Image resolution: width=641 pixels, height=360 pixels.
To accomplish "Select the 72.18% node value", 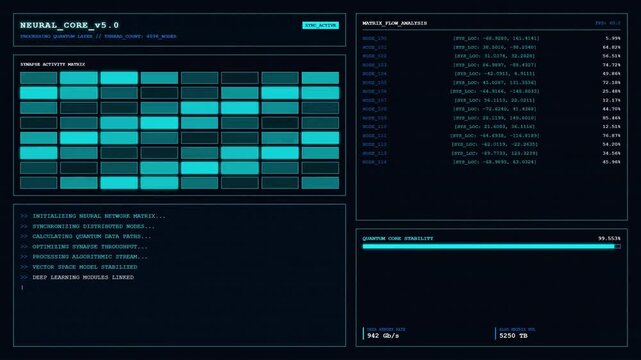I will coord(612,83).
